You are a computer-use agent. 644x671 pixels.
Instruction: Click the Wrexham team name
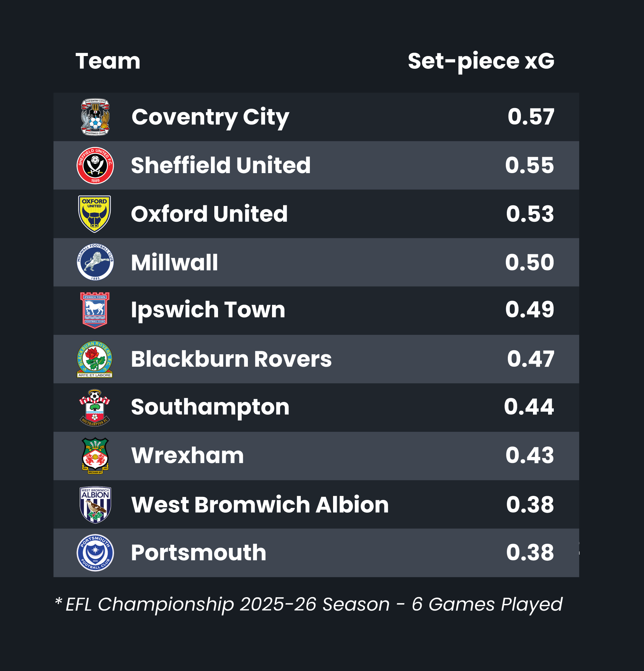(x=187, y=456)
